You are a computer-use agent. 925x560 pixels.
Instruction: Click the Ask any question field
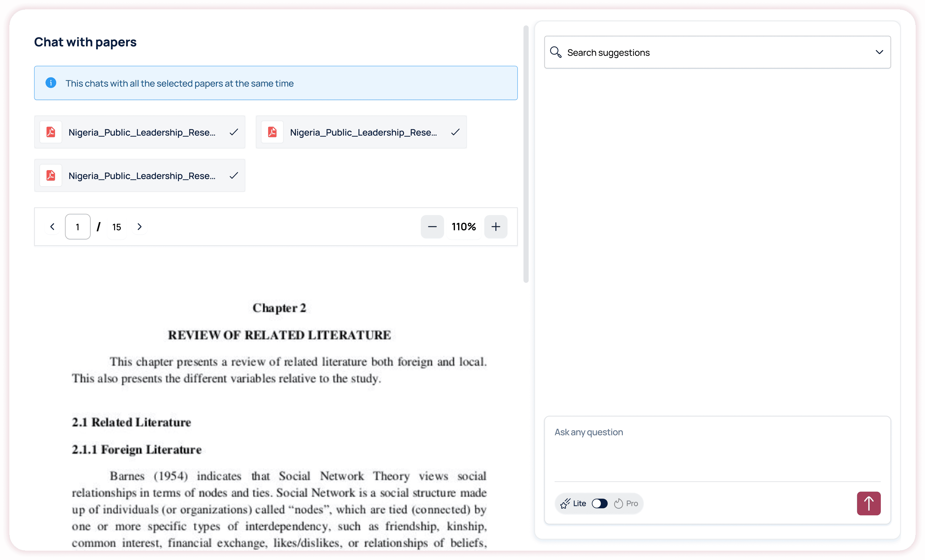717,449
